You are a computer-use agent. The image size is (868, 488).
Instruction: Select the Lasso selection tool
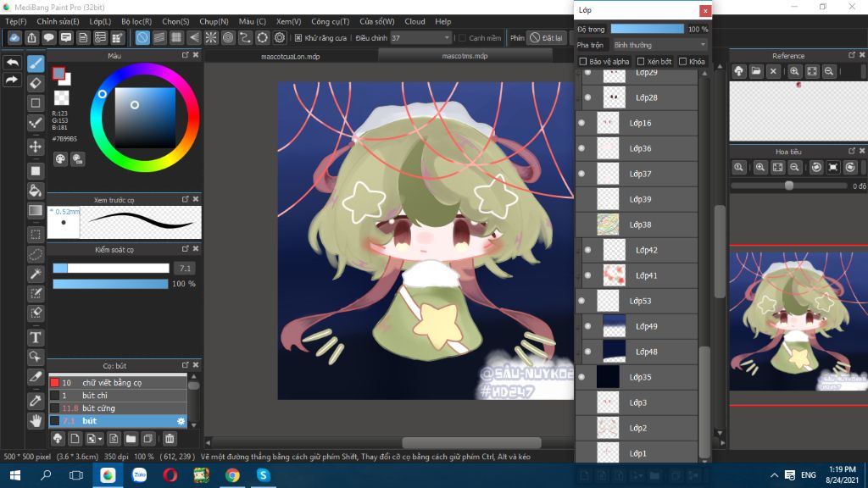[36, 254]
